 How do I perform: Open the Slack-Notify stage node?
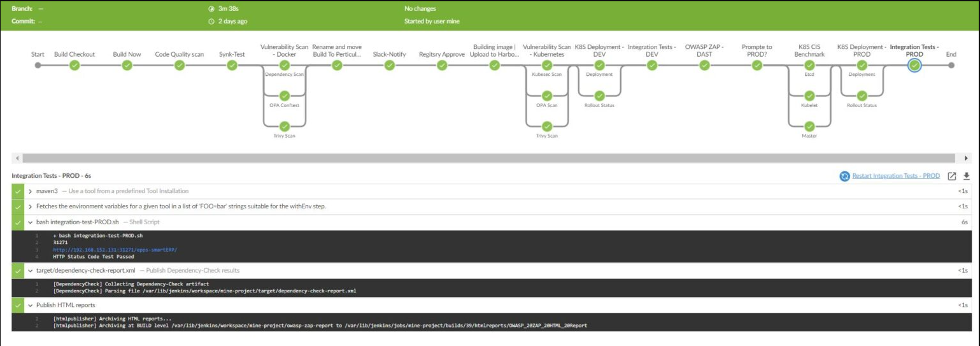point(390,65)
